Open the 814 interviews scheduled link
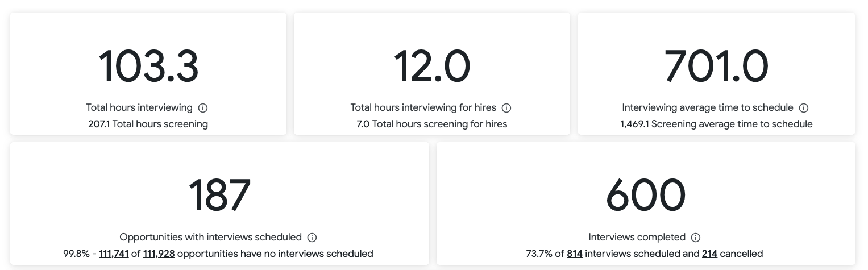The height and width of the screenshot is (270, 868). pos(575,254)
